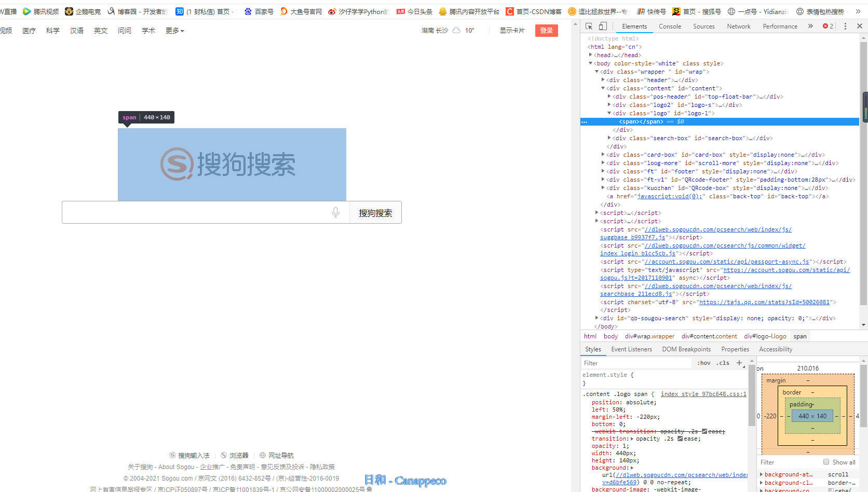Open the Network tab

coord(738,26)
